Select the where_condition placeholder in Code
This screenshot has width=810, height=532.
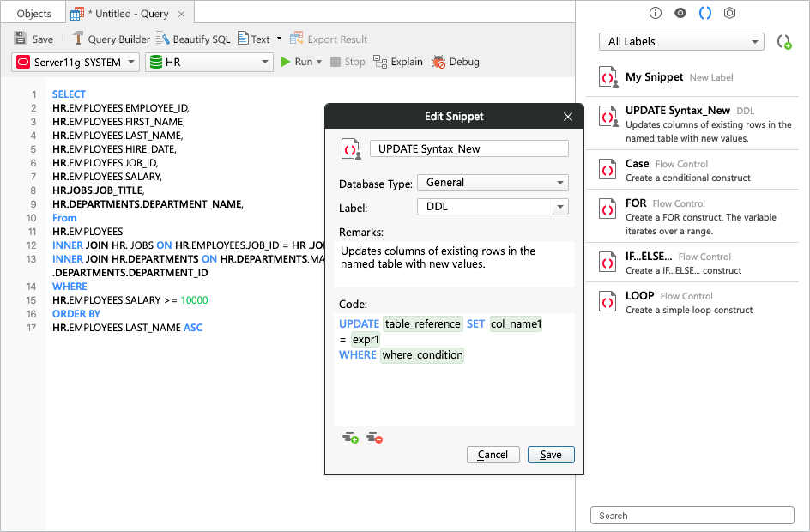tap(422, 355)
